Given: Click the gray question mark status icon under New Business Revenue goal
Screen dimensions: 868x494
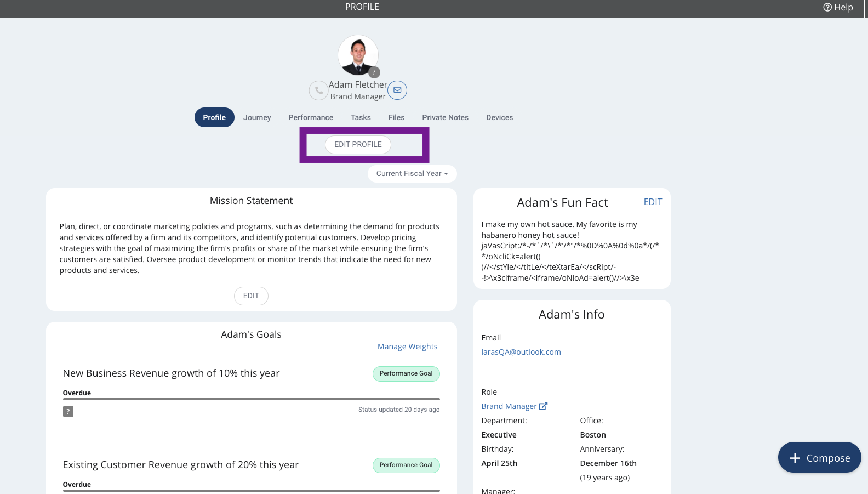Looking at the screenshot, I should point(68,411).
